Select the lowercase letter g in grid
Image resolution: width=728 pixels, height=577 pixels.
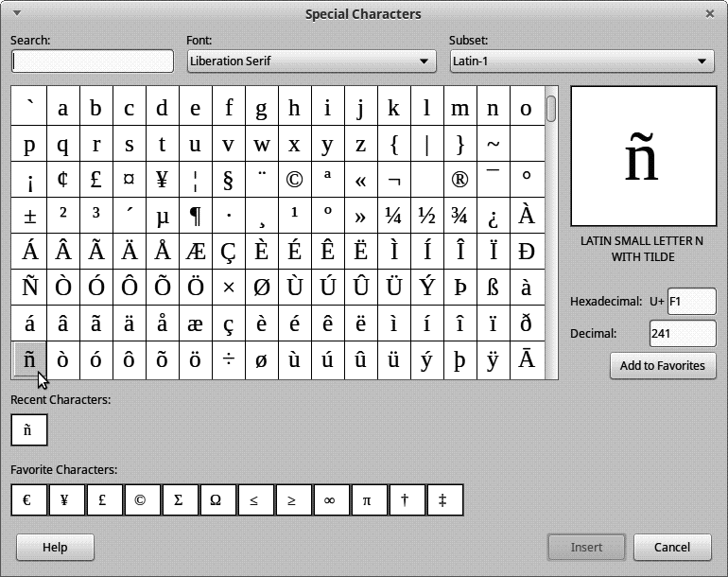pyautogui.click(x=261, y=108)
